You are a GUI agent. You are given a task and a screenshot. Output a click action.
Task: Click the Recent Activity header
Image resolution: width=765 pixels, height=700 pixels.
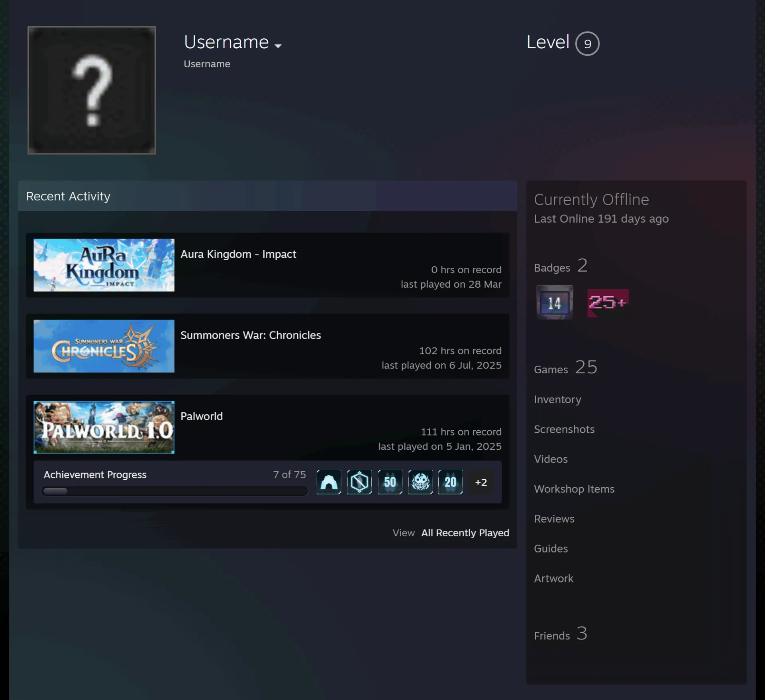268,196
